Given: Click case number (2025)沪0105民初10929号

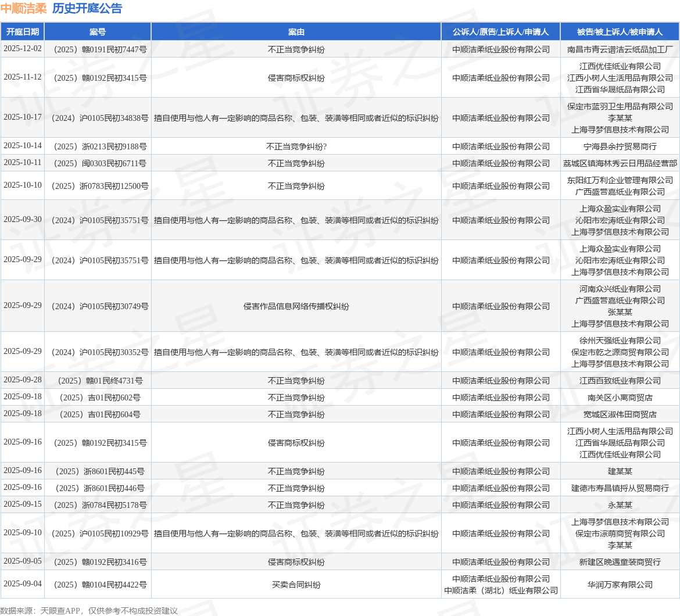Looking at the screenshot, I should [x=100, y=533].
